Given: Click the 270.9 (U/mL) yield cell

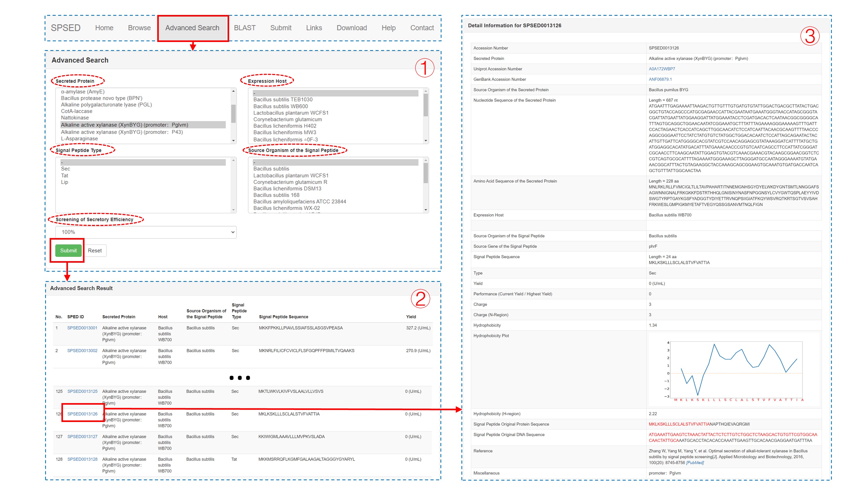Looking at the screenshot, I should click(418, 351).
